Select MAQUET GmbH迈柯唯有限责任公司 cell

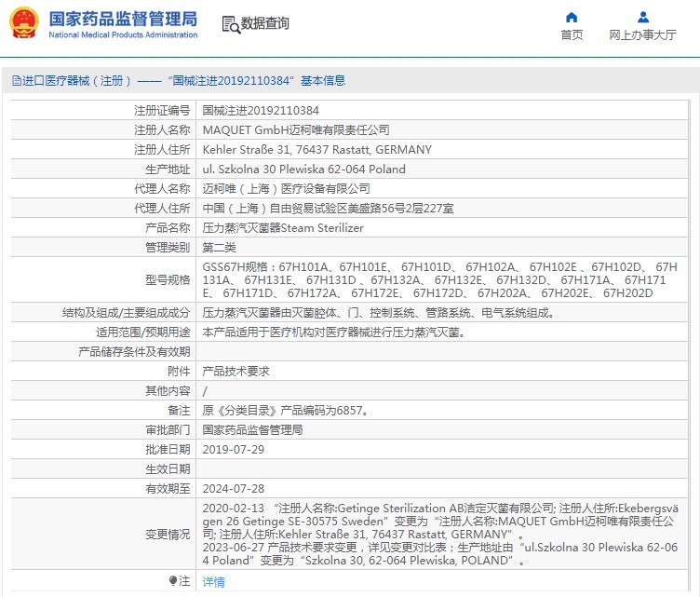coord(296,130)
